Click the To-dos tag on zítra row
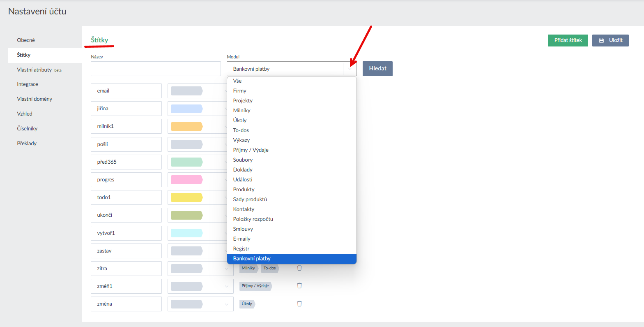Screen dimensions: 644x327 [x=270, y=268]
